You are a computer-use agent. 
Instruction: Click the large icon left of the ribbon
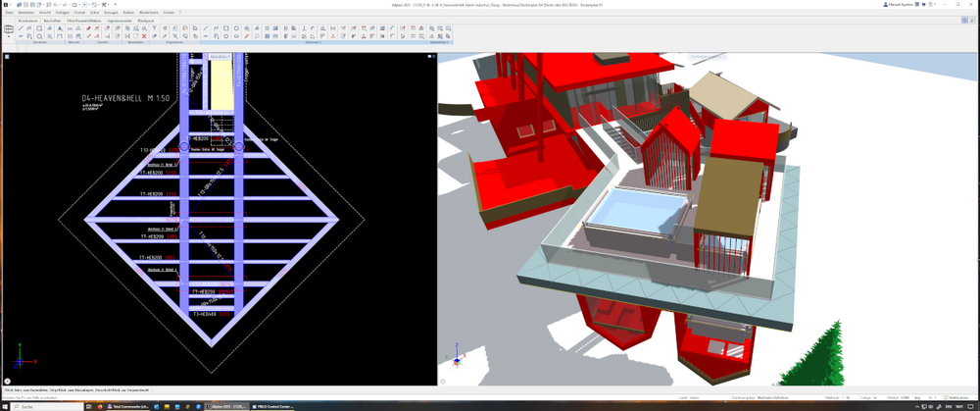tap(9, 30)
